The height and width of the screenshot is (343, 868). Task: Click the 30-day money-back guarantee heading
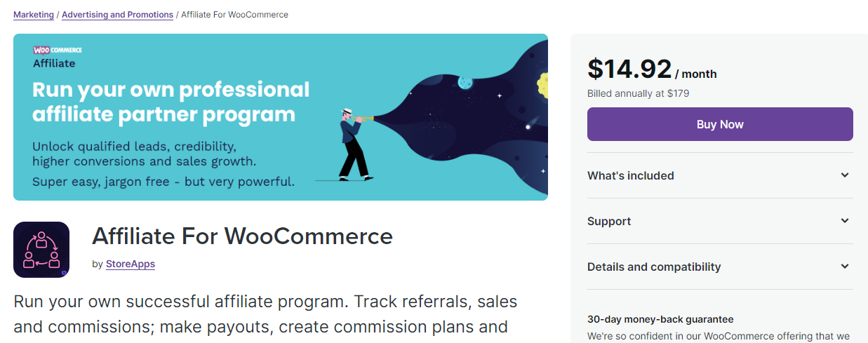tap(660, 319)
